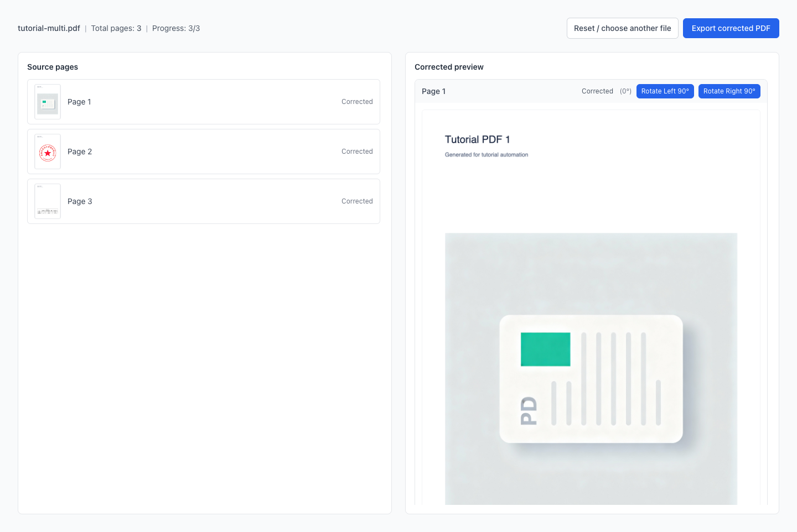The height and width of the screenshot is (532, 797).
Task: Select the Page 2 red stamp thumbnail
Action: [48, 152]
